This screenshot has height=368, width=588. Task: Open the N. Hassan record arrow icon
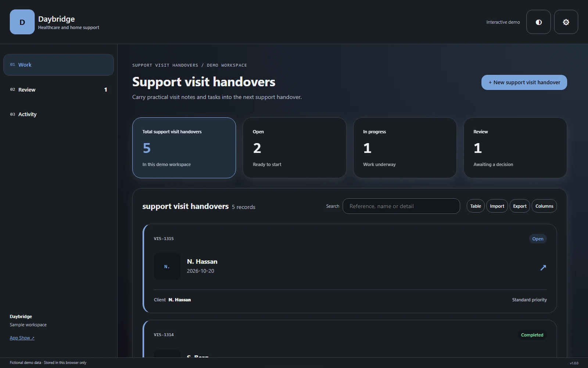(543, 268)
